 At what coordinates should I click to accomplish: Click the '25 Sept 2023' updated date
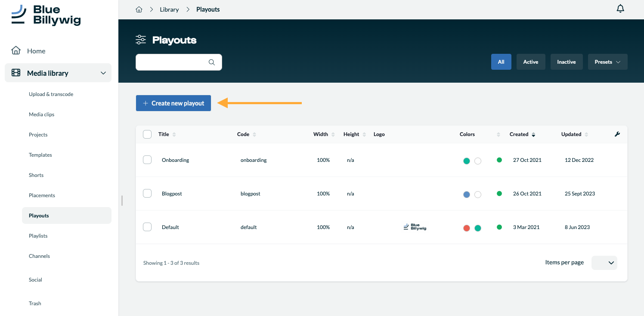(580, 194)
